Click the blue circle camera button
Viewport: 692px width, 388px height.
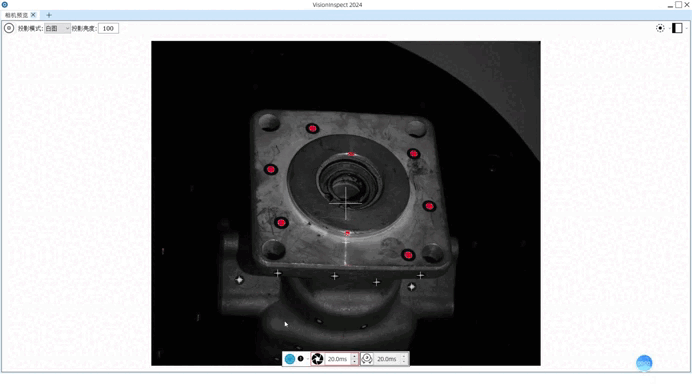[290, 359]
